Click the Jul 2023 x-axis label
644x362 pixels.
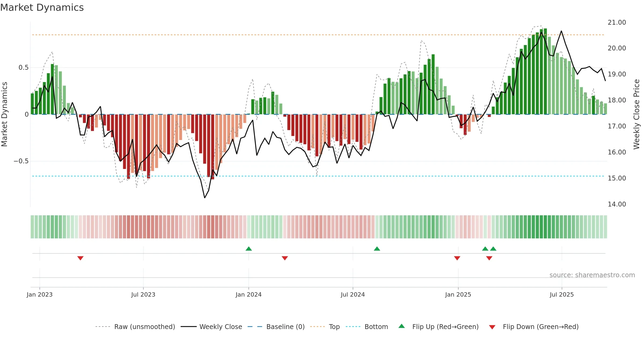143,294
